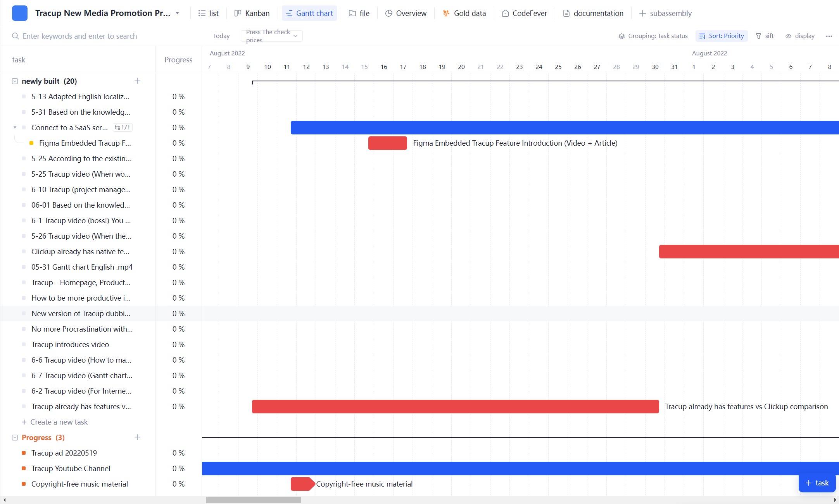The width and height of the screenshot is (839, 504).
Task: Collapse the Progress (3) group
Action: tap(15, 437)
